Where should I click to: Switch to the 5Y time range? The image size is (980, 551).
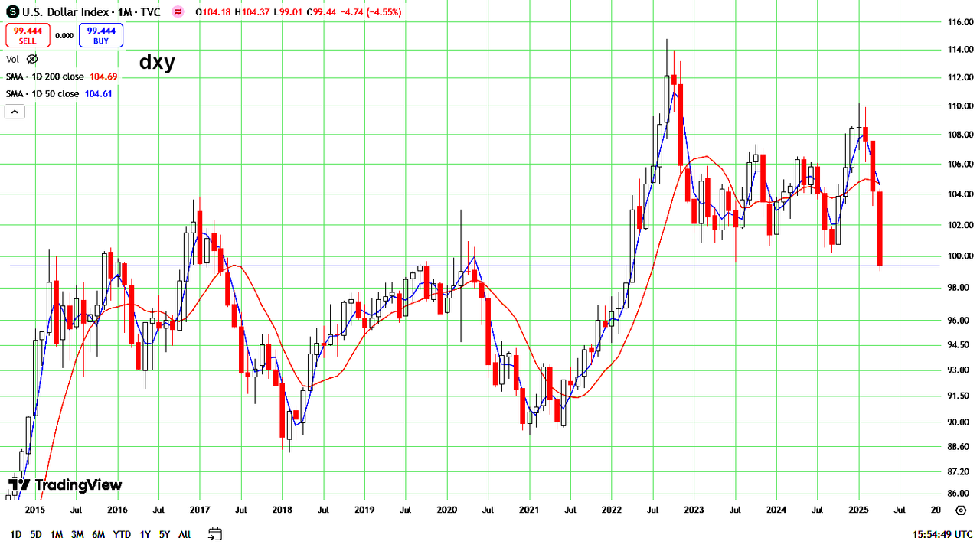[x=165, y=534]
